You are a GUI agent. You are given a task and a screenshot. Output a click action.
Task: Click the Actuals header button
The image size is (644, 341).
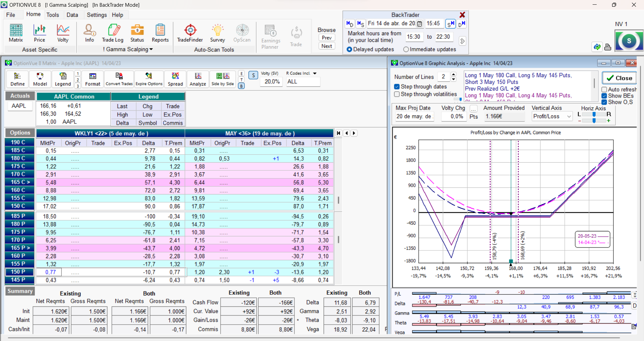[x=20, y=96]
